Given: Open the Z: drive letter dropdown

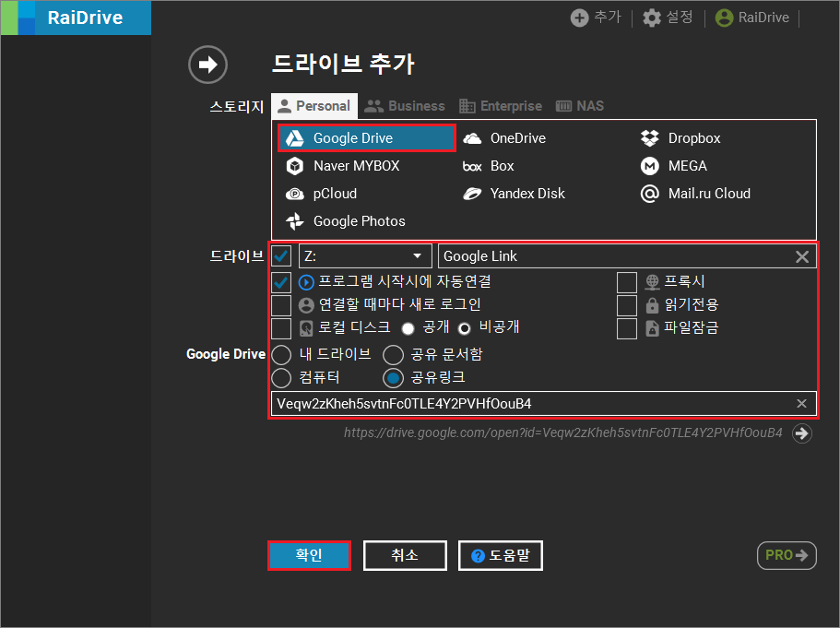Looking at the screenshot, I should (x=365, y=256).
